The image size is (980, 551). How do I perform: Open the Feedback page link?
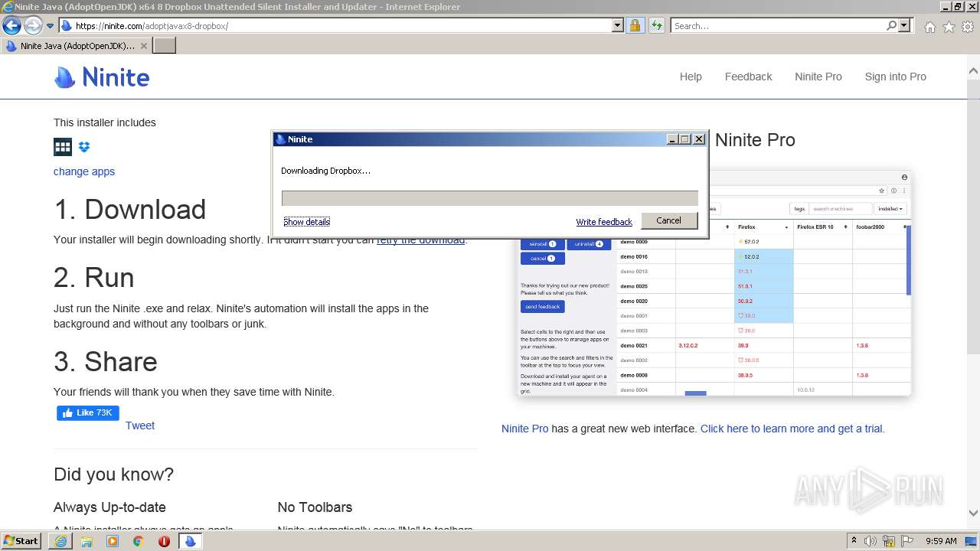tap(748, 77)
